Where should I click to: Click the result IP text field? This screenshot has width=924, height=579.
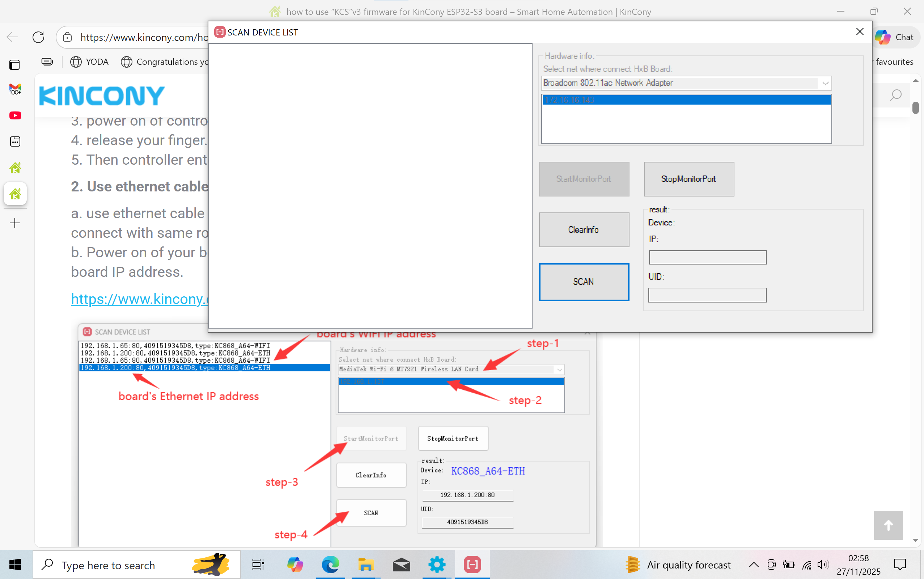point(707,257)
